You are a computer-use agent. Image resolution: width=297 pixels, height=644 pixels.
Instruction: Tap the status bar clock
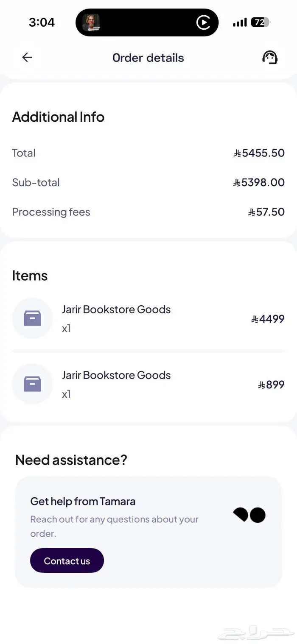point(42,22)
